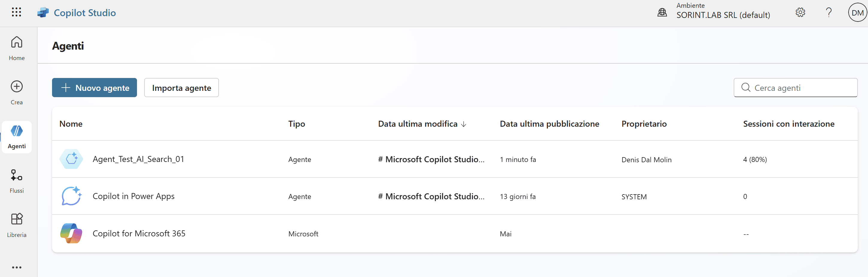Click the Nuovo agente button
This screenshot has height=277, width=868.
[94, 88]
